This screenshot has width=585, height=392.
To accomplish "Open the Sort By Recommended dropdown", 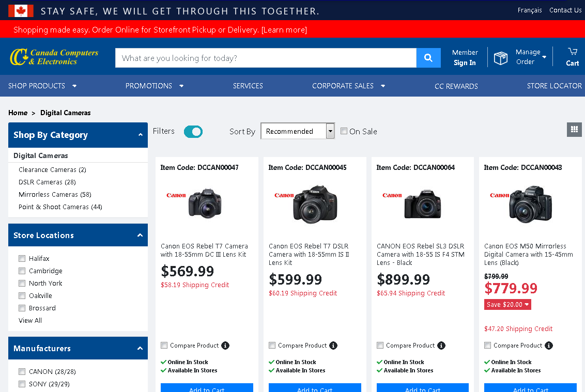I will click(x=297, y=131).
